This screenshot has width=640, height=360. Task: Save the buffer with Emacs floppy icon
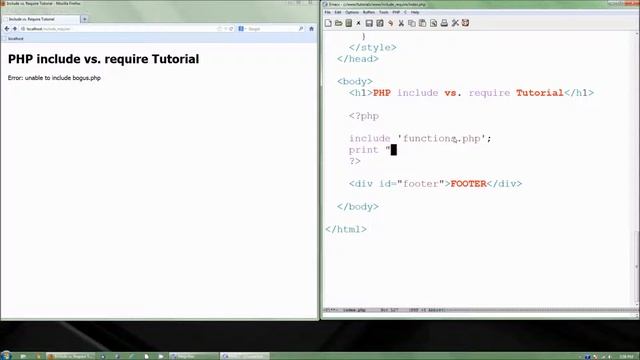coord(369,23)
